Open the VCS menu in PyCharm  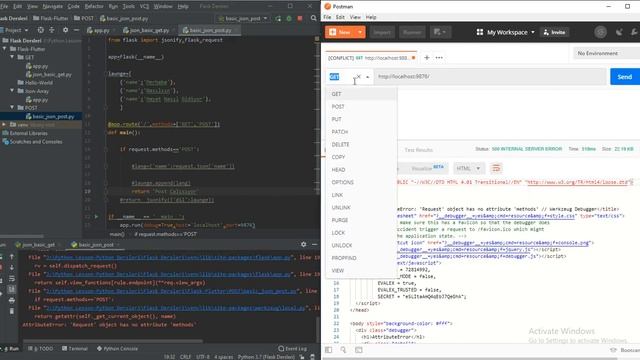144,7
